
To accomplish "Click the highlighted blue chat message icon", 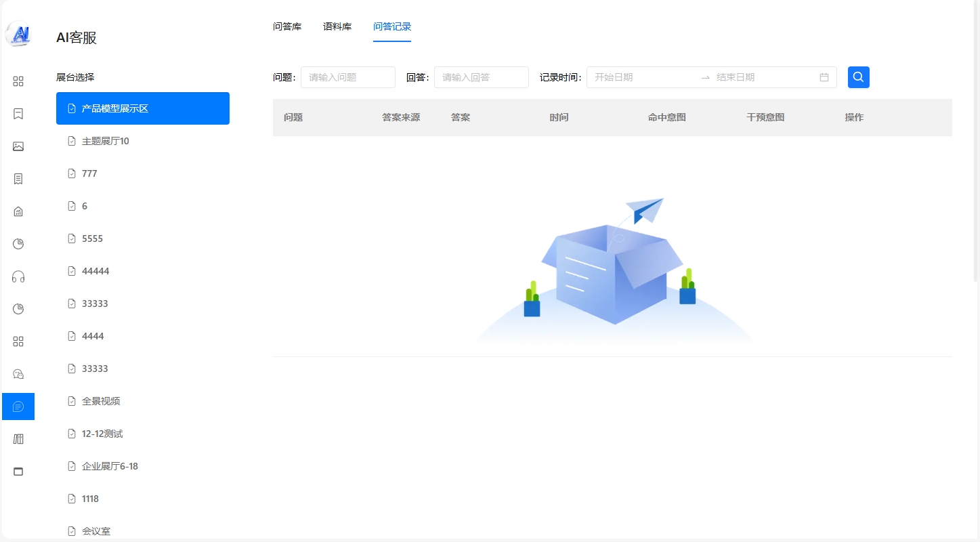I will pyautogui.click(x=18, y=406).
